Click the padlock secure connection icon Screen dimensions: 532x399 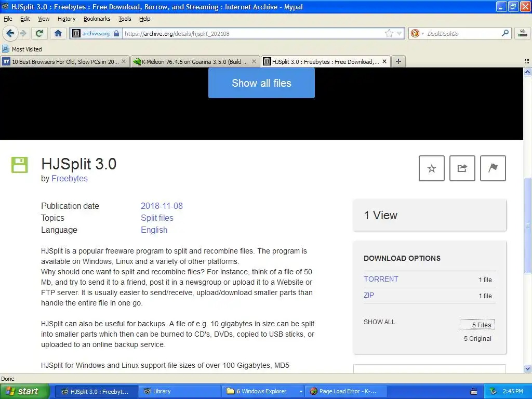116,33
